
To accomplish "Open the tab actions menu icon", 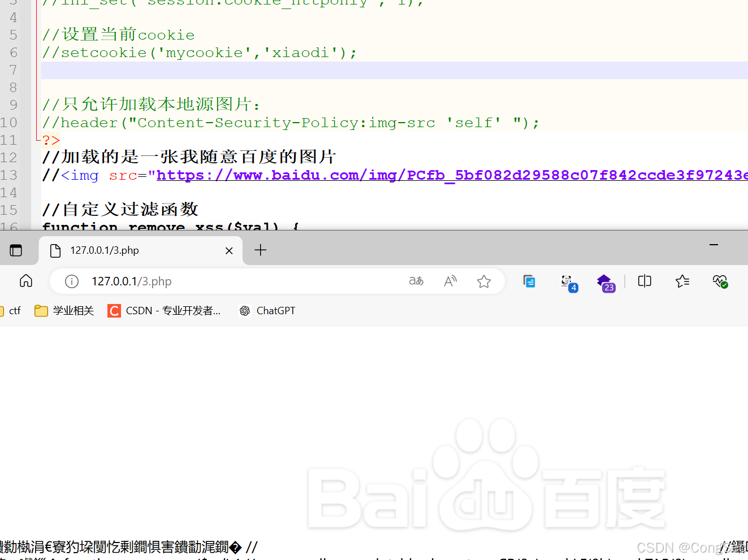I will click(16, 250).
